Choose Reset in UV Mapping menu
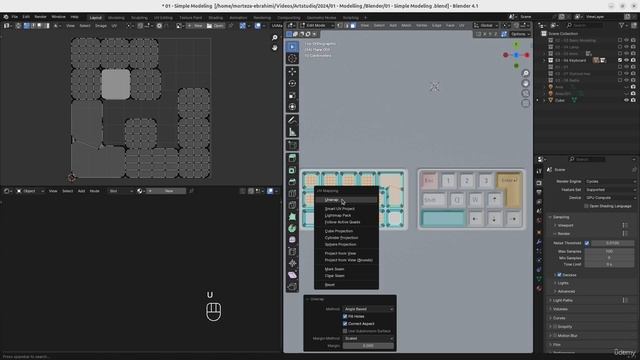The image size is (640, 360). click(346, 285)
